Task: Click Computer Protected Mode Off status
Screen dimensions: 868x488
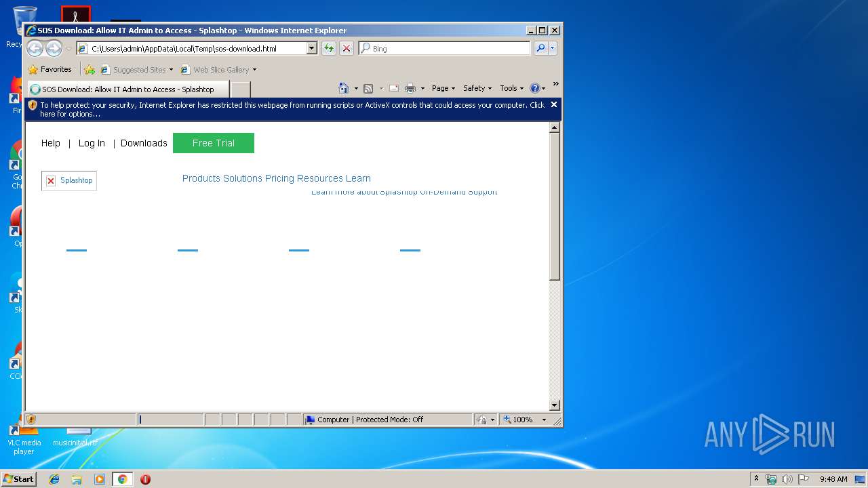Action: click(387, 420)
